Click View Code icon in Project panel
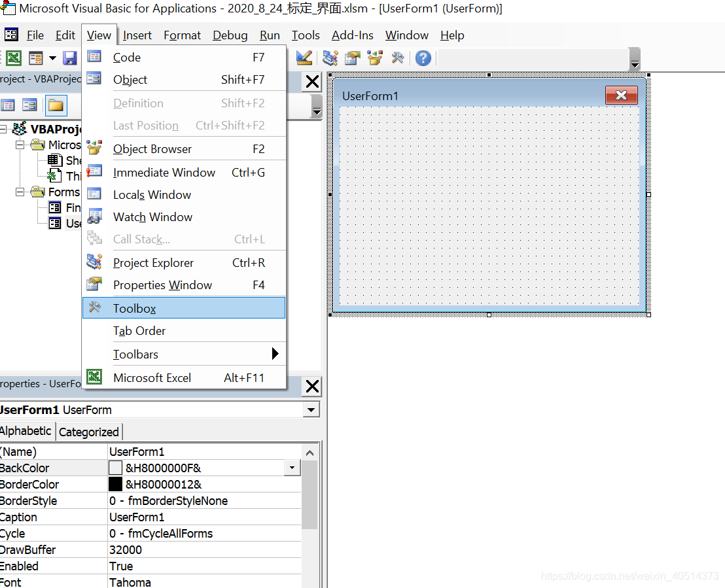 7,105
